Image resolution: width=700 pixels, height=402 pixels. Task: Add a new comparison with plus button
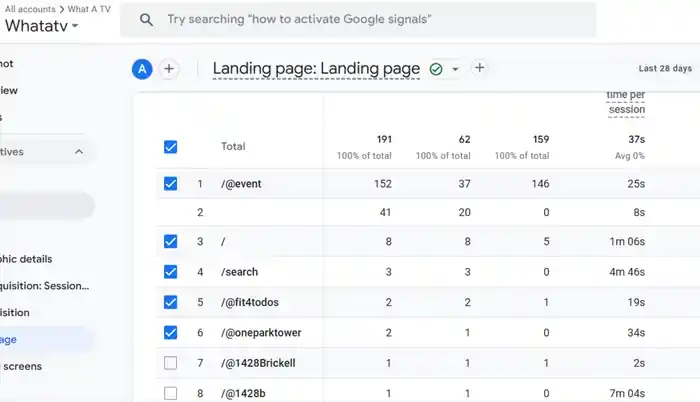click(169, 69)
